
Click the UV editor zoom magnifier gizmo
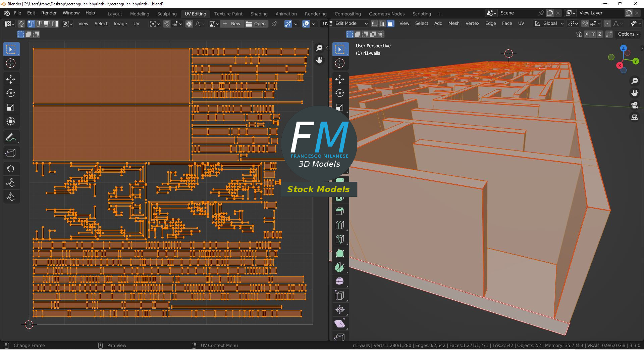[x=319, y=48]
